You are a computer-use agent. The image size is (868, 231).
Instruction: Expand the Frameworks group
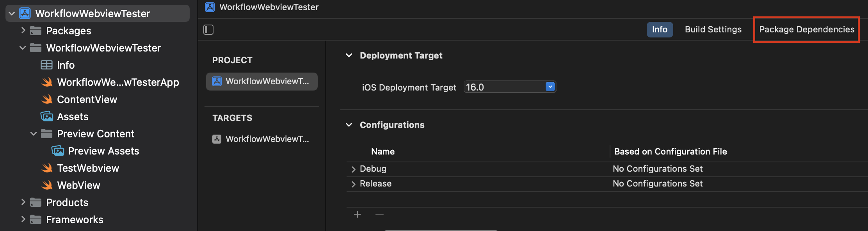click(23, 219)
